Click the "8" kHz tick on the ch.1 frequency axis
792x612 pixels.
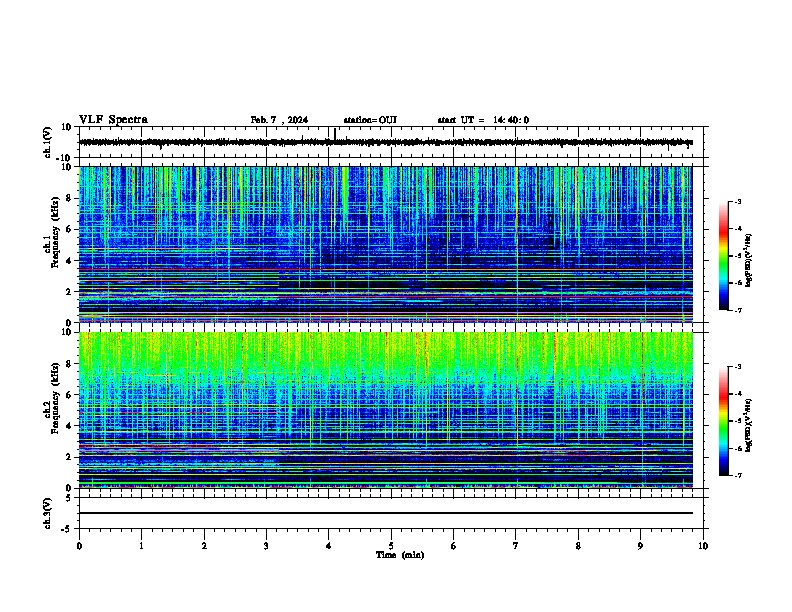(70, 198)
